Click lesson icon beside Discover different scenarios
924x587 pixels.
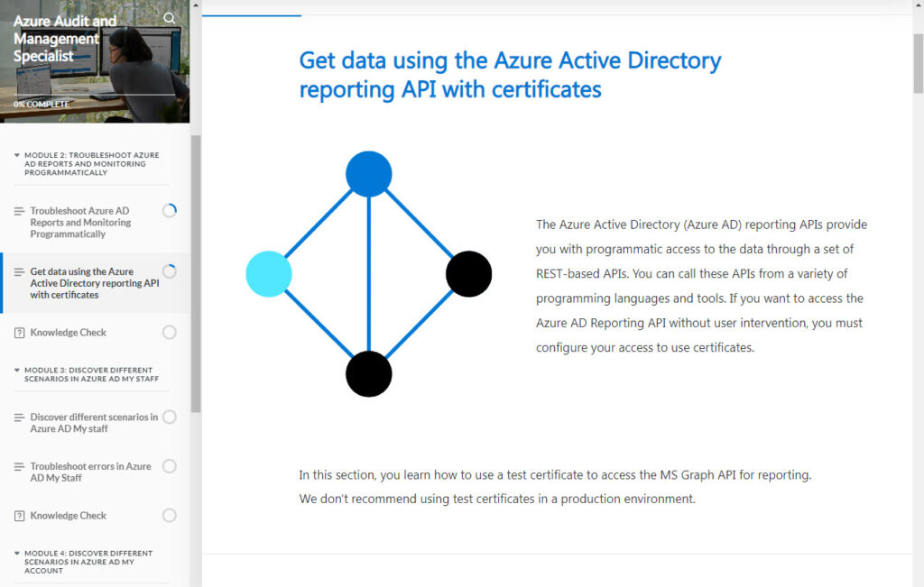(19, 417)
